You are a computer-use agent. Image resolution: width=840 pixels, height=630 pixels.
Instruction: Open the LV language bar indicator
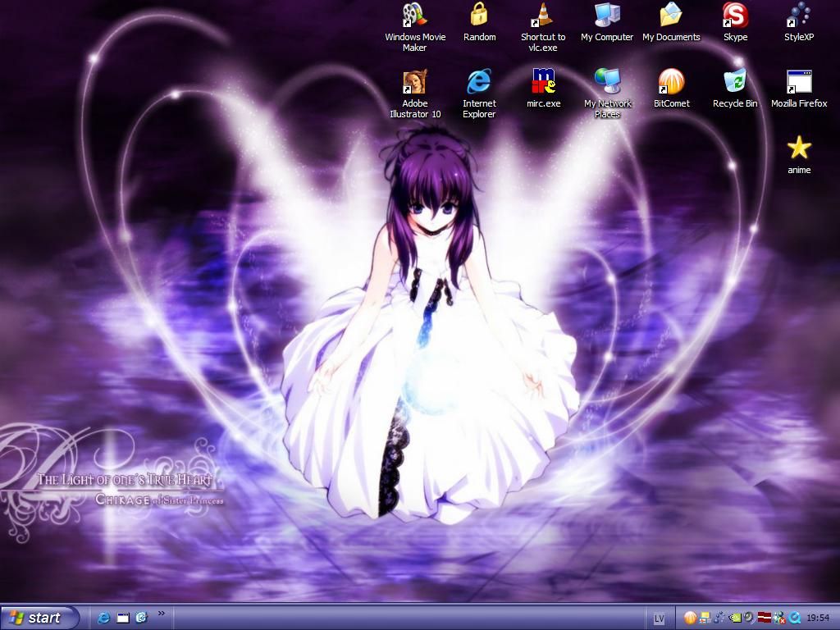tap(659, 619)
